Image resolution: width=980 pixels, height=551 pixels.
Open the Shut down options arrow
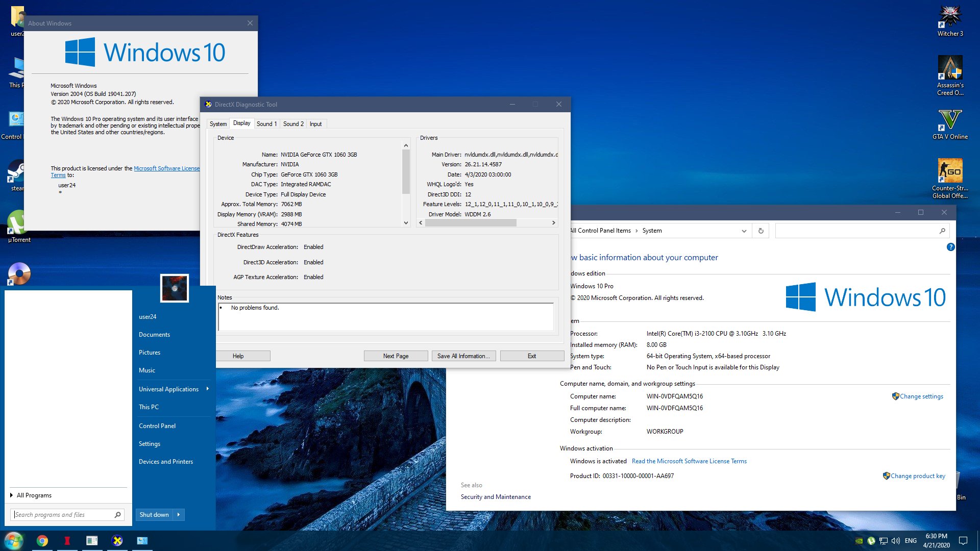(179, 515)
